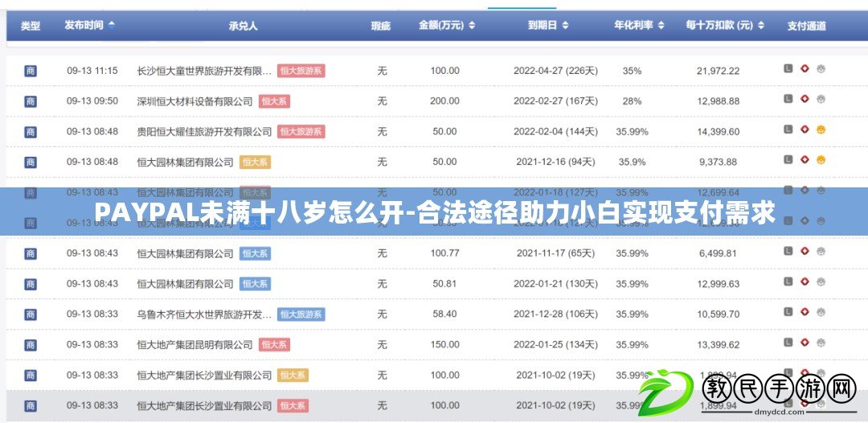Click the gray face channel icon in the 6,499.81 row

click(x=821, y=252)
